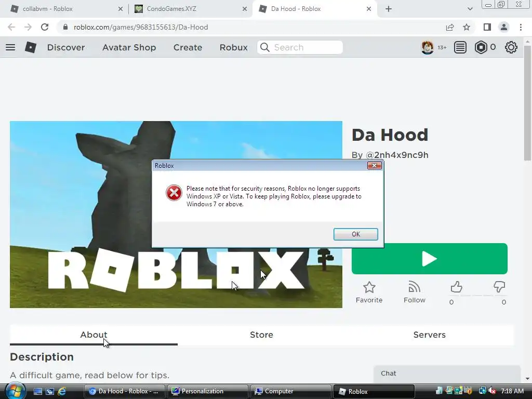Open Chrome three-dot menu

(521, 27)
